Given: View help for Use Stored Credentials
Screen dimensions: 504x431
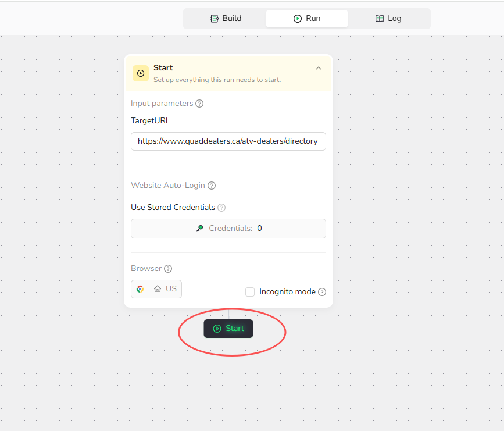Looking at the screenshot, I should (221, 208).
